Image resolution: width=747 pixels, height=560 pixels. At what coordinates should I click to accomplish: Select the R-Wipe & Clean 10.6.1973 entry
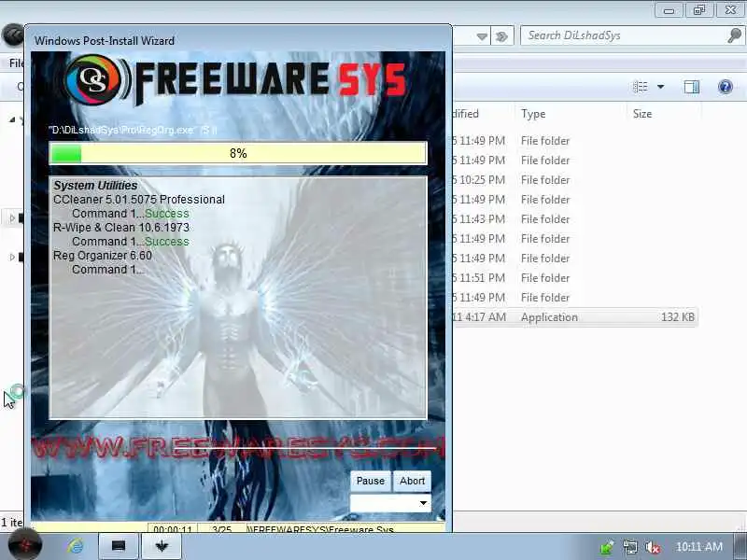pos(121,228)
